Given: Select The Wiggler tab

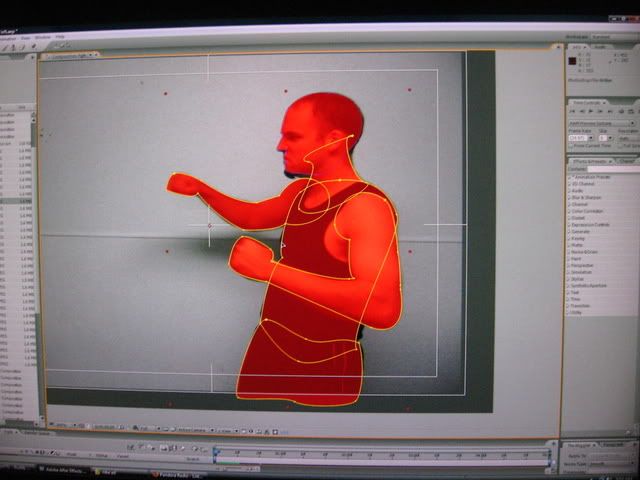Looking at the screenshot, I should pos(579,445).
